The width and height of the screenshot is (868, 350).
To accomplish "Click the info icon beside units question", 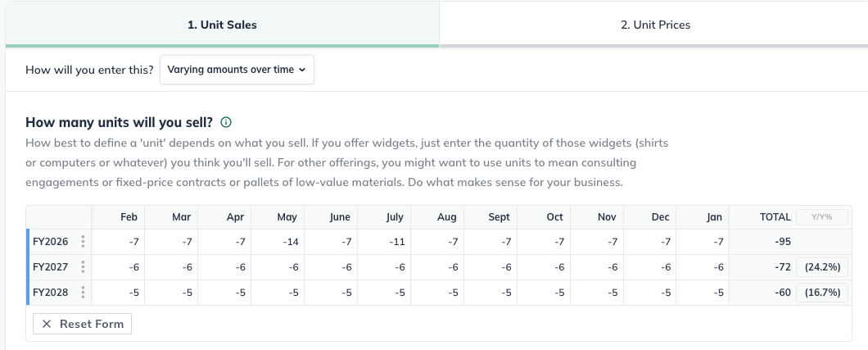I will pyautogui.click(x=226, y=123).
